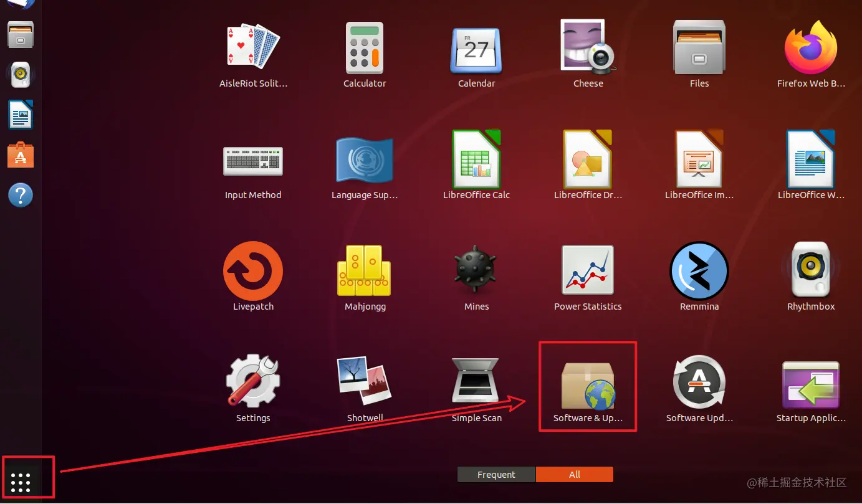Open Simple Scan scanner app
Image resolution: width=862 pixels, height=504 pixels.
pos(476,380)
